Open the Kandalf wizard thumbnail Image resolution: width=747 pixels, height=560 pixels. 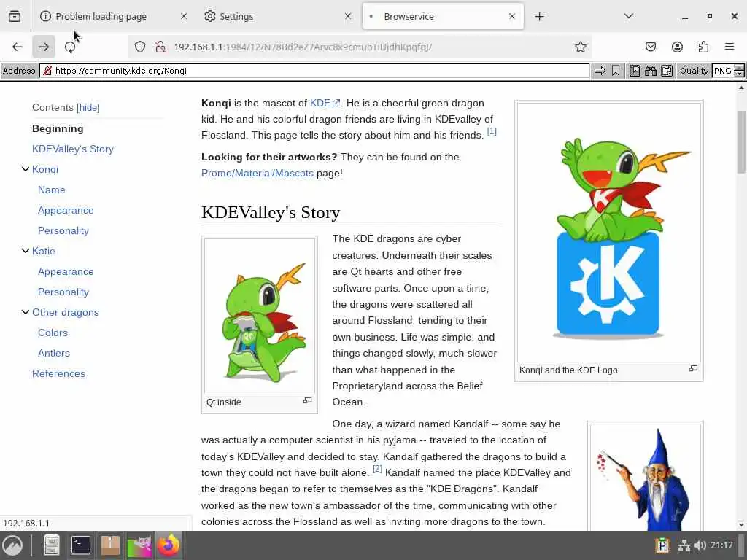pos(645,477)
